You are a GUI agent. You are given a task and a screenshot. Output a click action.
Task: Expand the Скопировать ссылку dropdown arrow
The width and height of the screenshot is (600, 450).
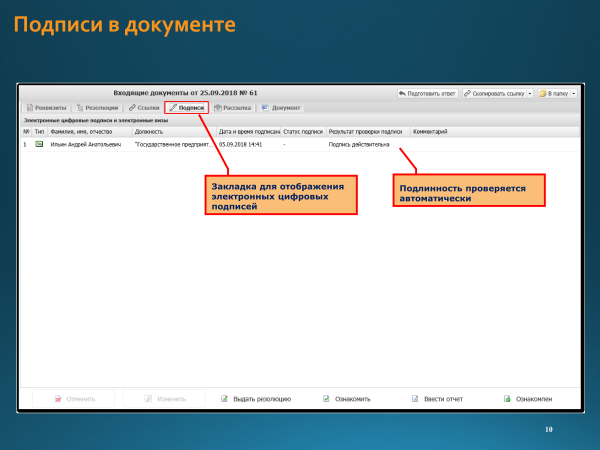pyautogui.click(x=529, y=93)
